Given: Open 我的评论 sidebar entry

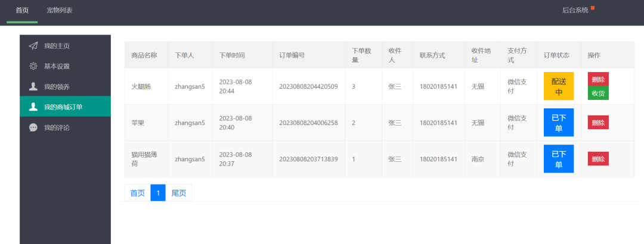Looking at the screenshot, I should coord(66,127).
